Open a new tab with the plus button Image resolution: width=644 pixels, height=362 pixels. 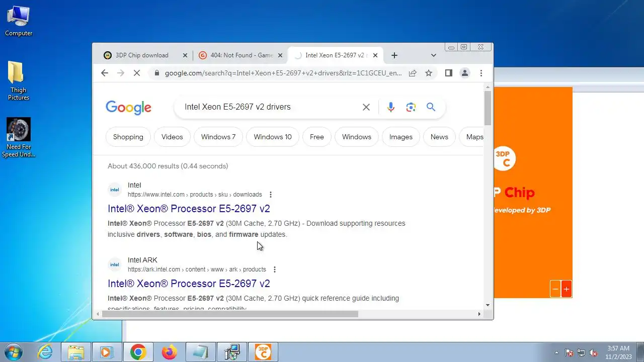point(394,55)
